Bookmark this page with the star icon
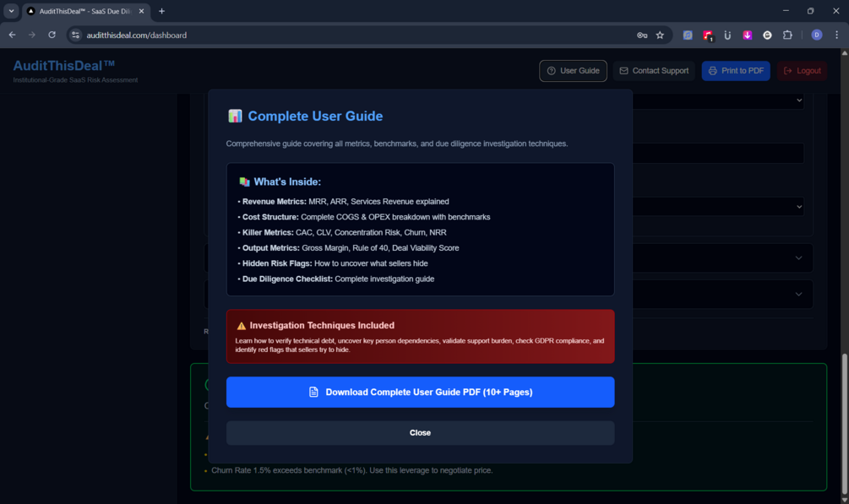849x504 pixels. tap(660, 35)
